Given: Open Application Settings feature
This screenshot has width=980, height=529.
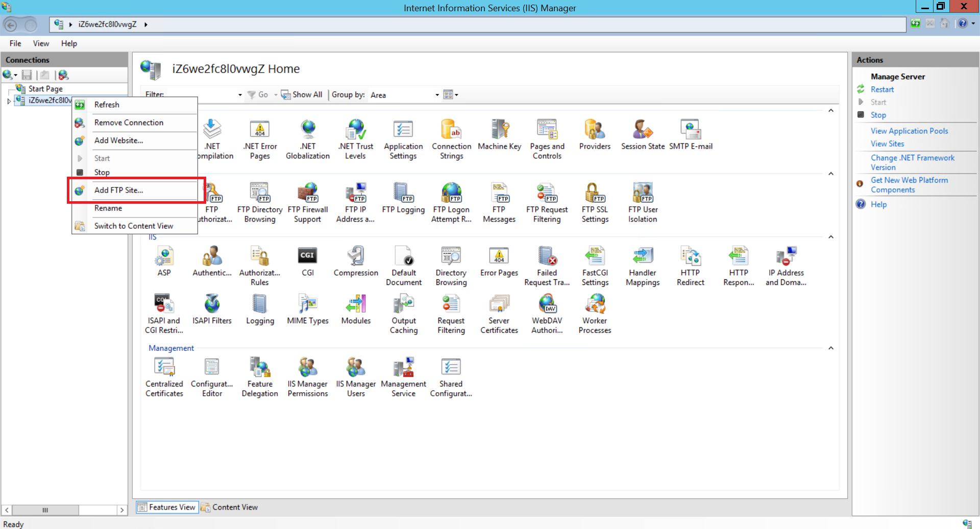Looking at the screenshot, I should [x=403, y=139].
